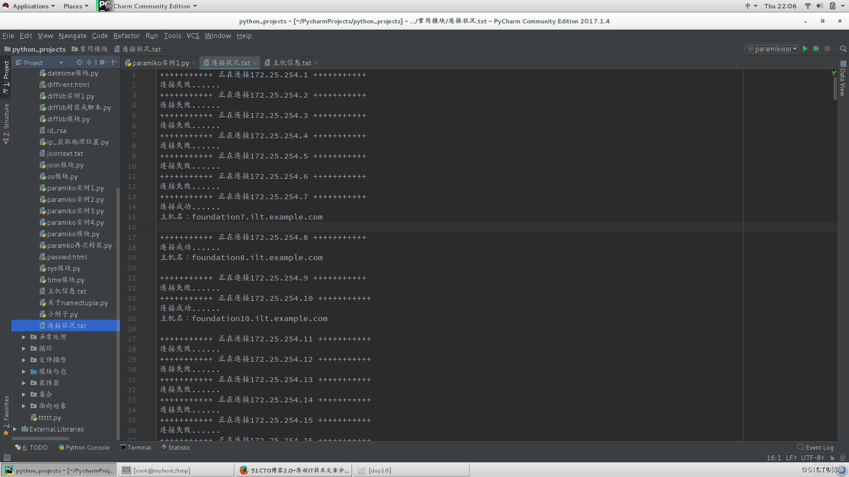This screenshot has height=477, width=849.
Task: Run the paramiko configuration with green play button
Action: pos(805,49)
